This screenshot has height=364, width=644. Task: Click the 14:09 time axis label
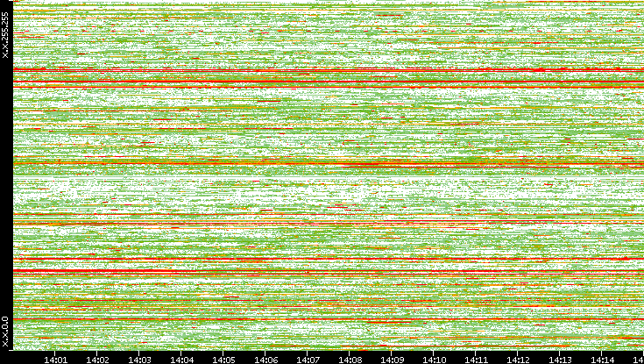392,360
